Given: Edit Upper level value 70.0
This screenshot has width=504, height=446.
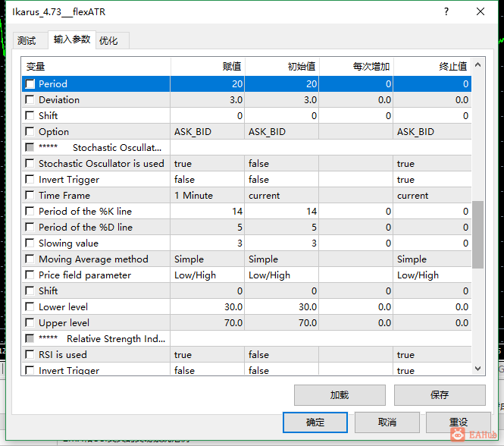Looking at the screenshot, I should (x=208, y=323).
